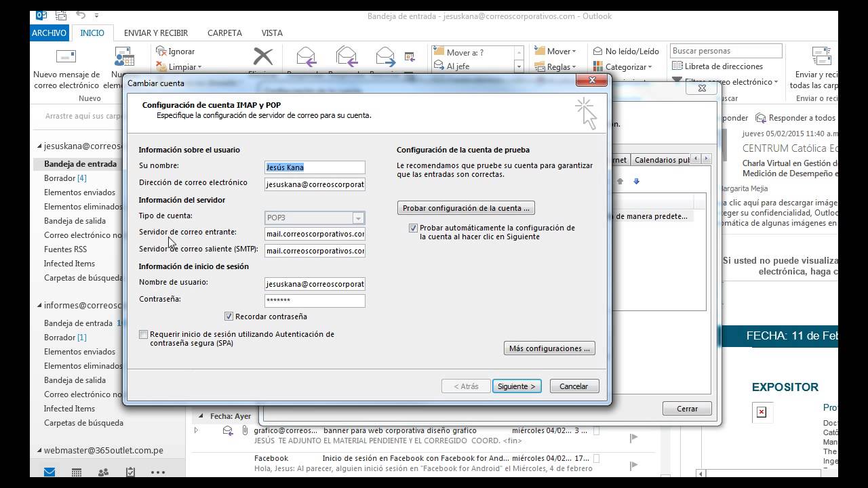The height and width of the screenshot is (488, 868).
Task: Click the Outlook application icon in quick access toolbar
Action: (41, 15)
